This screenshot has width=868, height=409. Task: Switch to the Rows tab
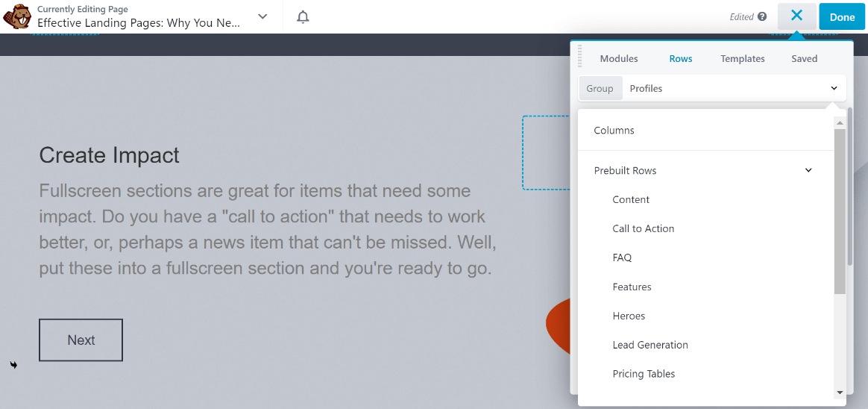coord(680,59)
